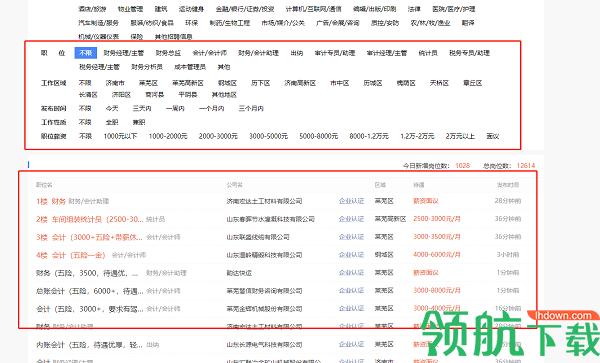Open the 总账会计 (五险, 6000+ job posting
This screenshot has width=600, height=363.
tap(90, 291)
